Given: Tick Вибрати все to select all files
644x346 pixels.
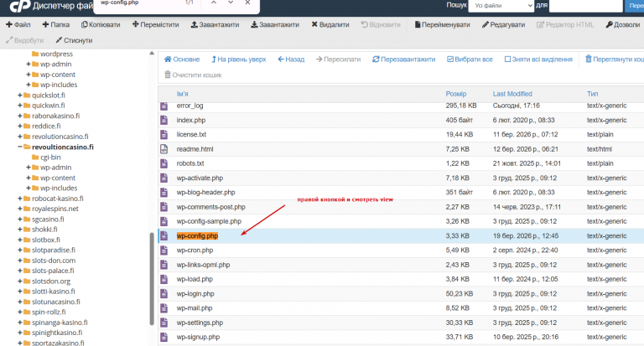Looking at the screenshot, I should coord(470,59).
